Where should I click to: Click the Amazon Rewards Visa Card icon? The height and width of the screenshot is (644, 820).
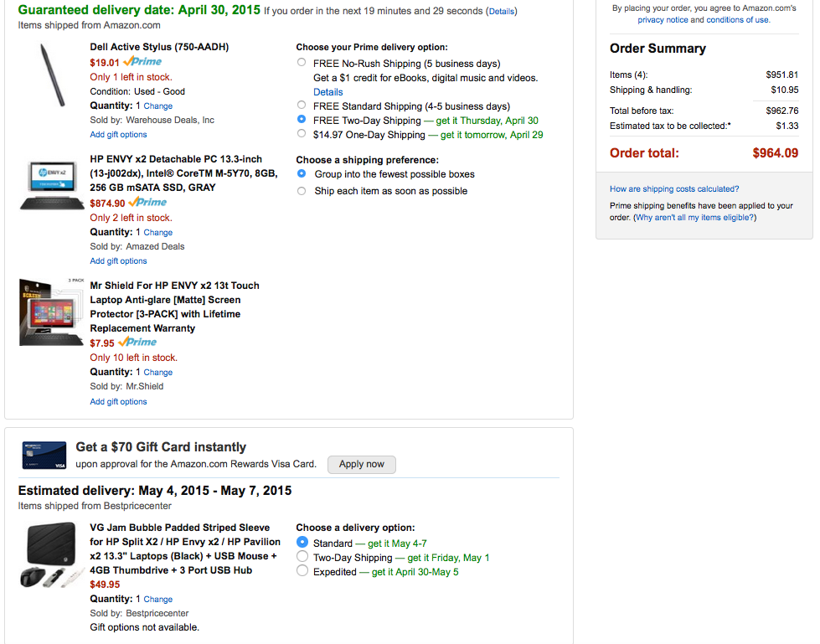pos(44,455)
